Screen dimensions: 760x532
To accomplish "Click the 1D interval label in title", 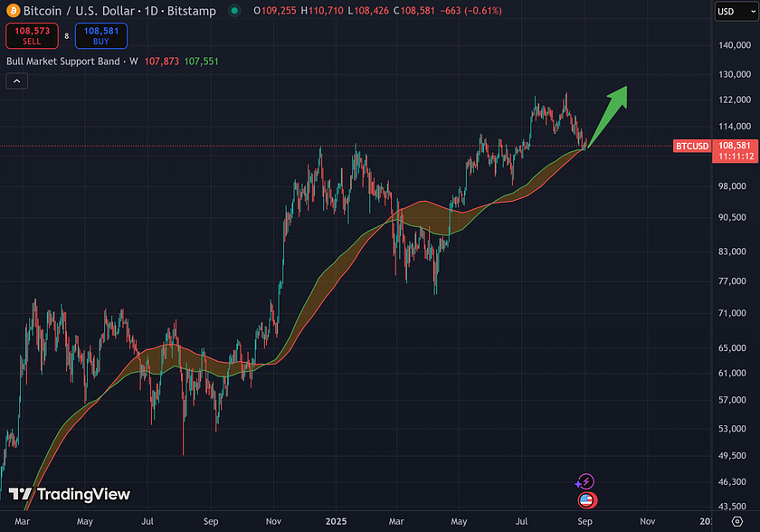I will (x=151, y=11).
